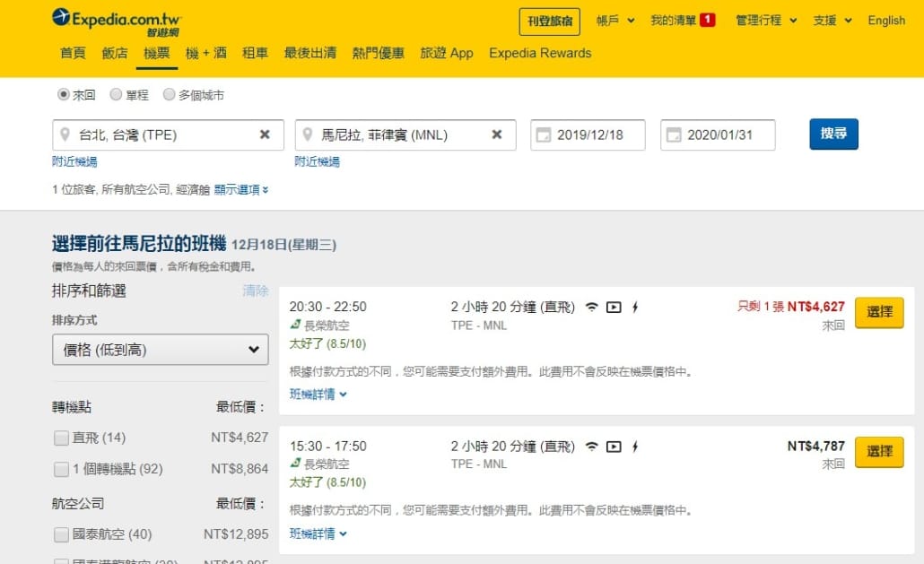Click the 刊登旅宿 button

point(550,22)
